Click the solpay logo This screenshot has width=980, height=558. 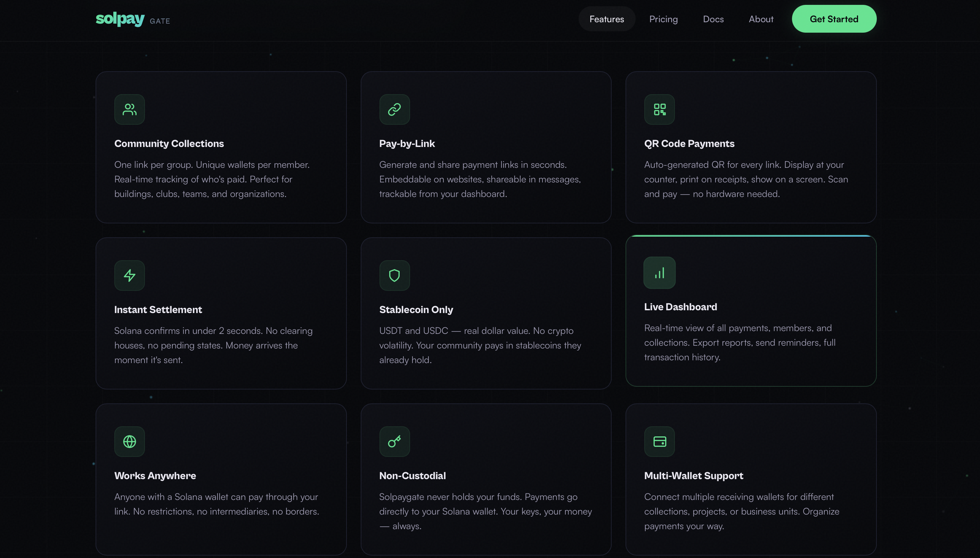coord(120,19)
